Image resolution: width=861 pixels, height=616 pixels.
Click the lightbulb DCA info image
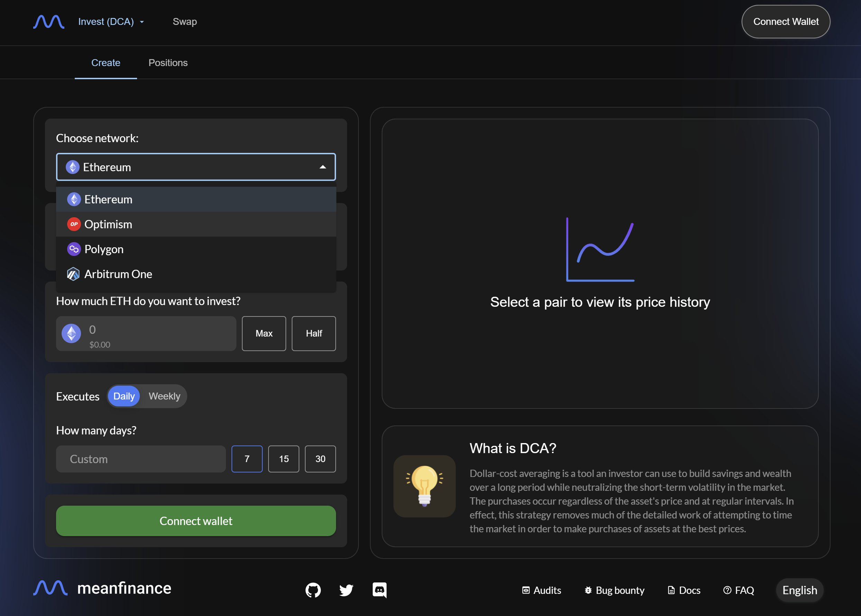click(424, 486)
